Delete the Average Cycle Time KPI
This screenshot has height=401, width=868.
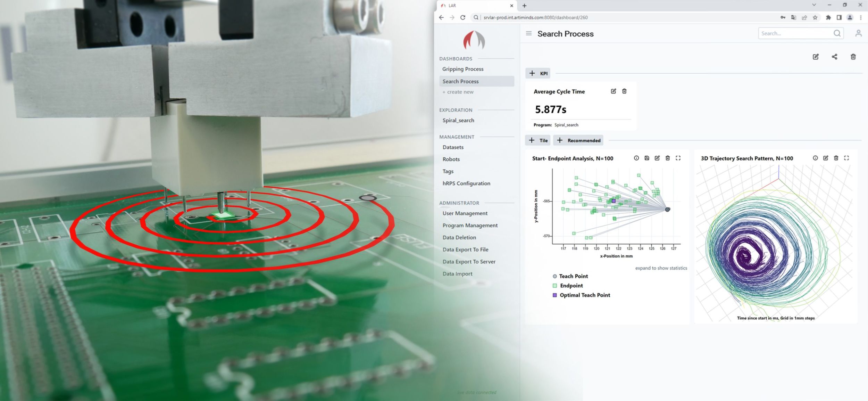624,91
